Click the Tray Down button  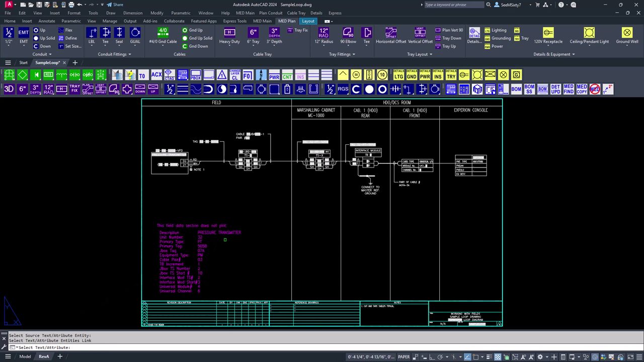[x=448, y=38]
